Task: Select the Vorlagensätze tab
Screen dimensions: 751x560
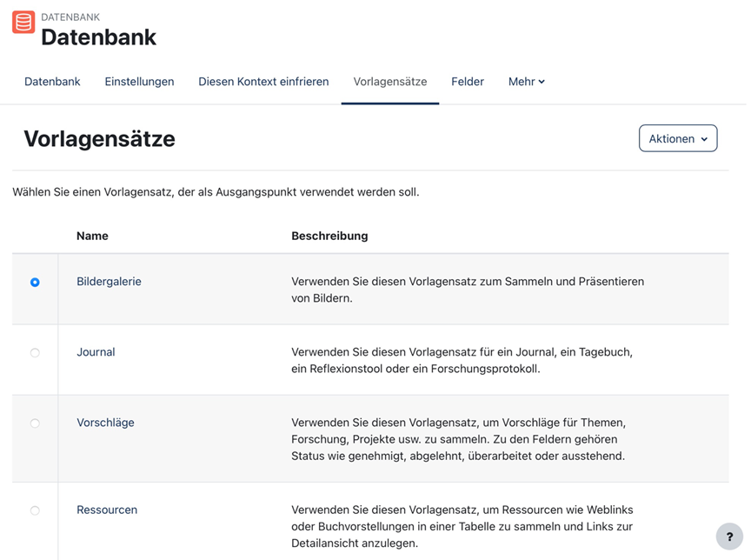Action: tap(390, 82)
